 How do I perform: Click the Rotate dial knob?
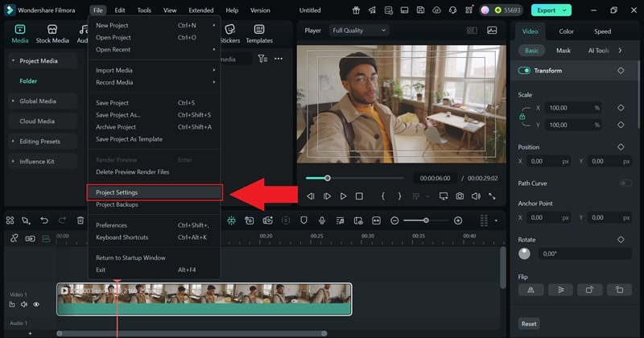[524, 253]
